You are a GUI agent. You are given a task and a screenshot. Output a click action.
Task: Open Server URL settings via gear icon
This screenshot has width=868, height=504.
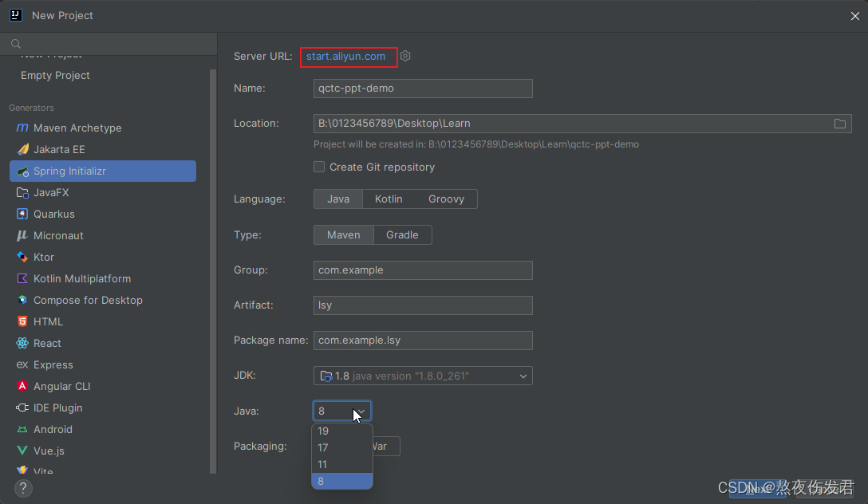405,56
